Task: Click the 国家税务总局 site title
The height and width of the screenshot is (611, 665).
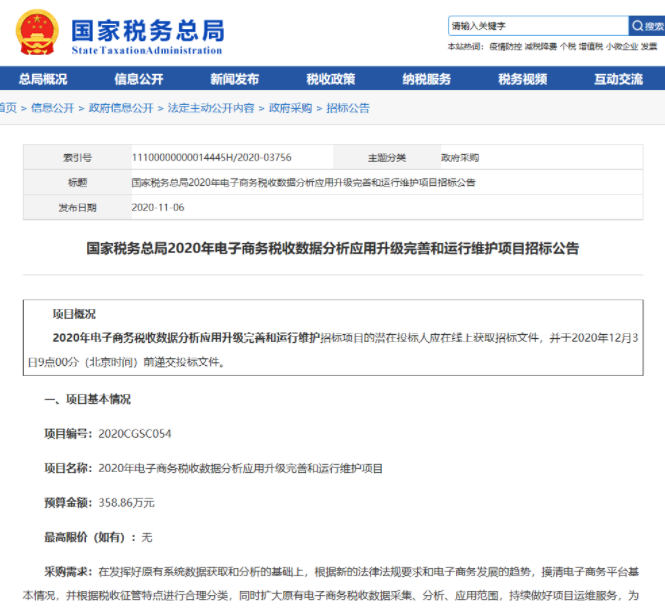Action: (x=148, y=31)
